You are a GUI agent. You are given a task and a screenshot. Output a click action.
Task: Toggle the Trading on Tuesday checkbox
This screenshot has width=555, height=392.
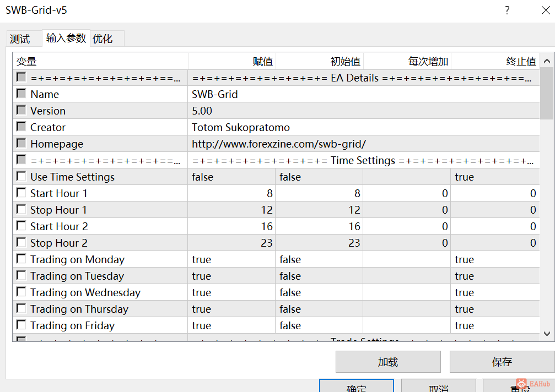(x=21, y=275)
